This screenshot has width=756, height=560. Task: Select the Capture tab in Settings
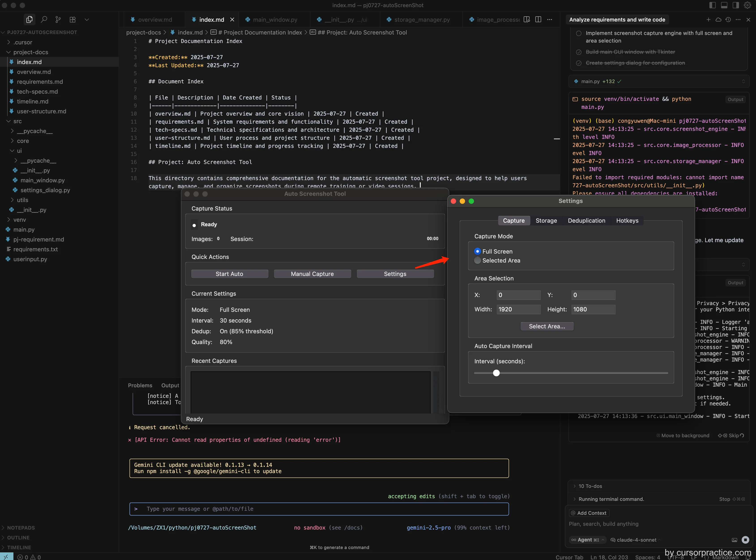[513, 220]
